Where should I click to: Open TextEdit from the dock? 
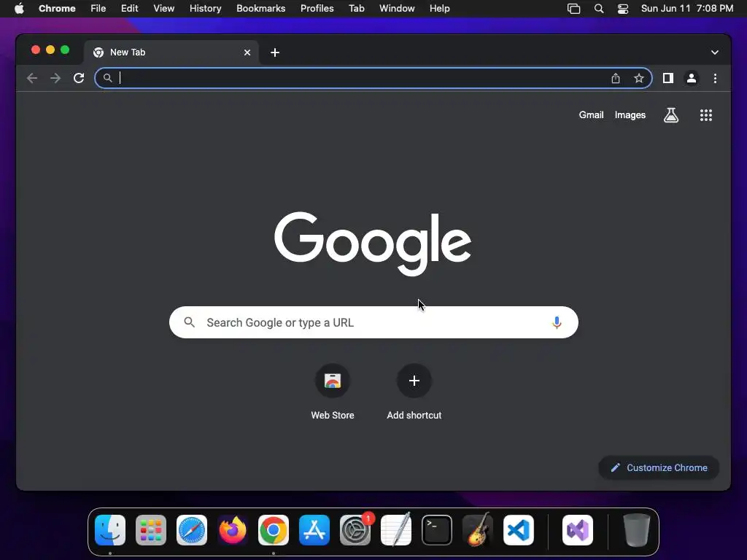(396, 530)
